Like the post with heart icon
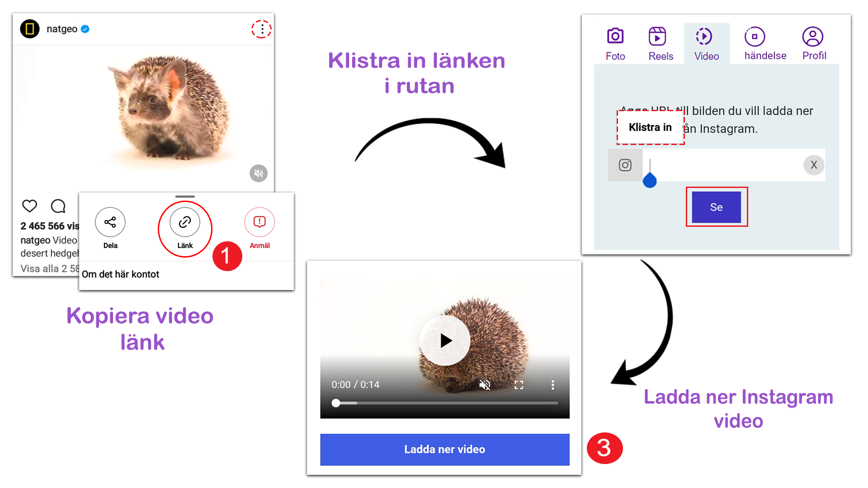 [30, 206]
